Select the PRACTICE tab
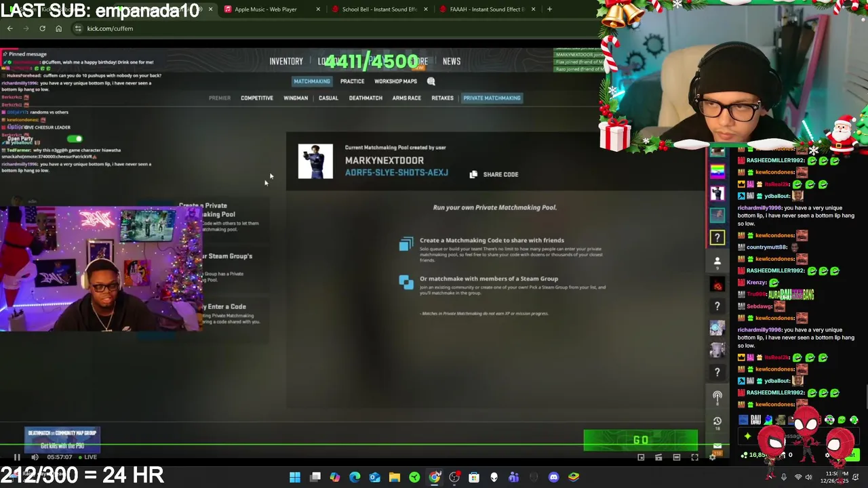Viewport: 868px width, 488px height. [x=352, y=81]
